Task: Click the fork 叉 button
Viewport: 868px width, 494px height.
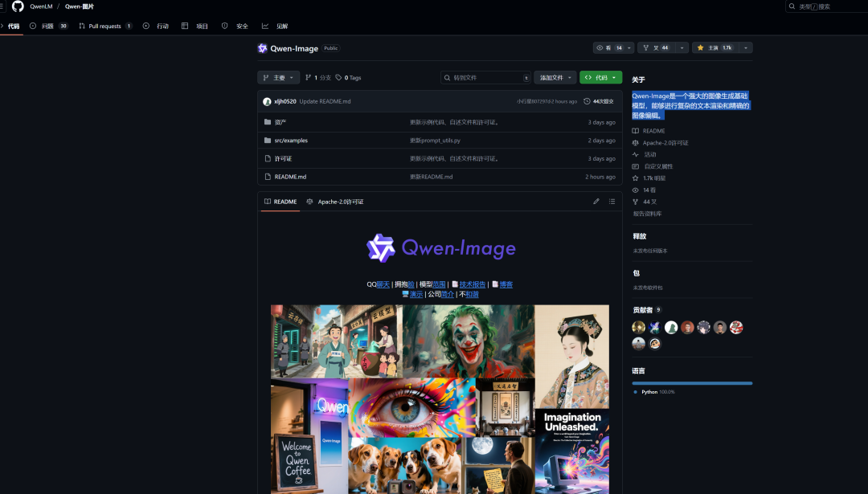Action: tap(656, 48)
